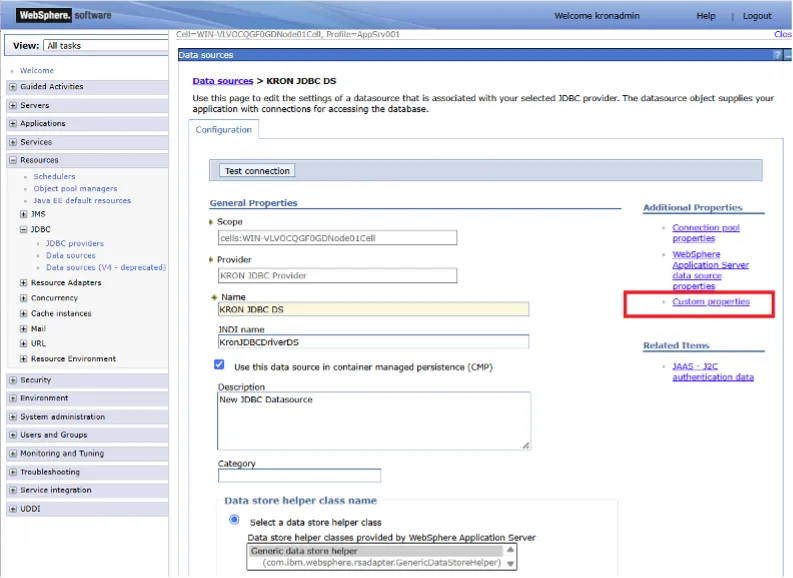Expand the Monitoring and Tuning section

point(13,454)
